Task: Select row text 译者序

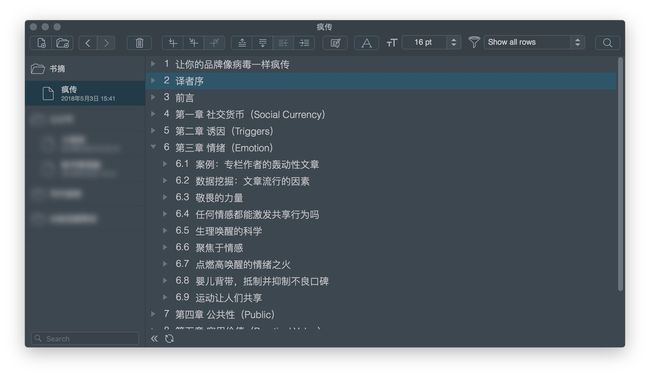Action: (x=189, y=81)
